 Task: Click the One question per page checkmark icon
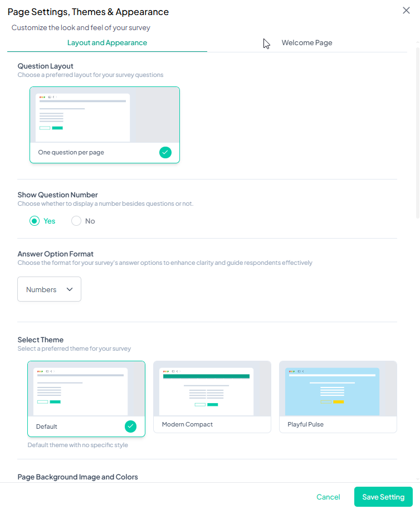pos(165,152)
